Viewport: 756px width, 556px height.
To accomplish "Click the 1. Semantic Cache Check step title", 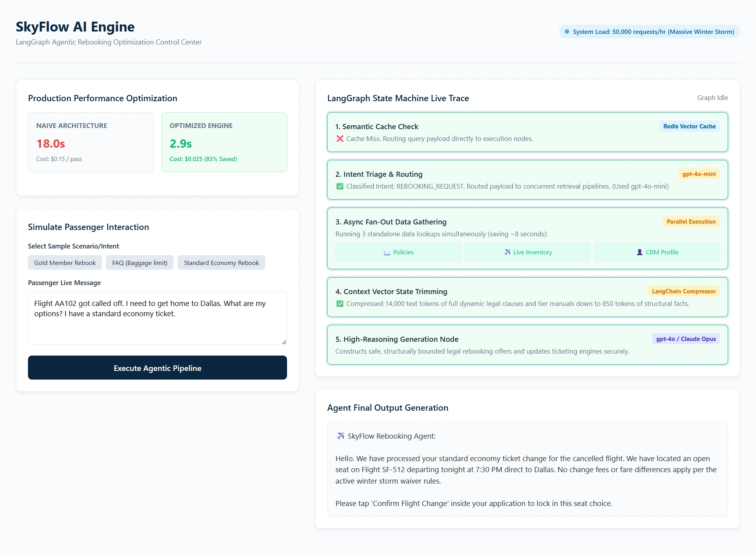I will 377,126.
